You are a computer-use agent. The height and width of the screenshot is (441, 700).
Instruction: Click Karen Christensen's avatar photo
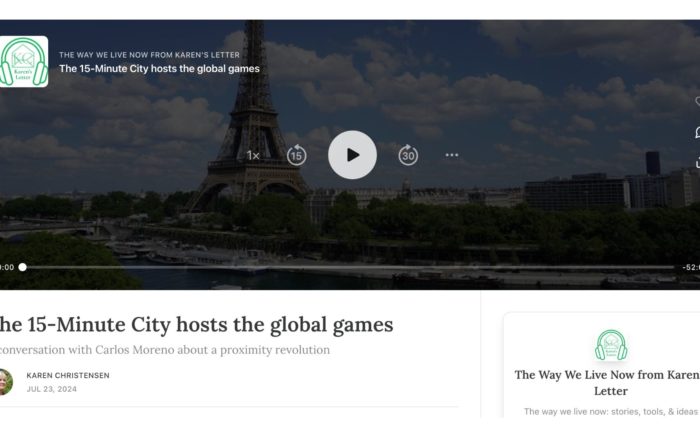[5, 382]
